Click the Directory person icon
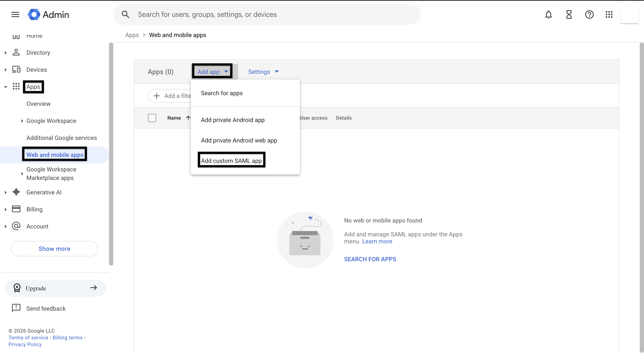Image resolution: width=644 pixels, height=353 pixels. (x=16, y=53)
